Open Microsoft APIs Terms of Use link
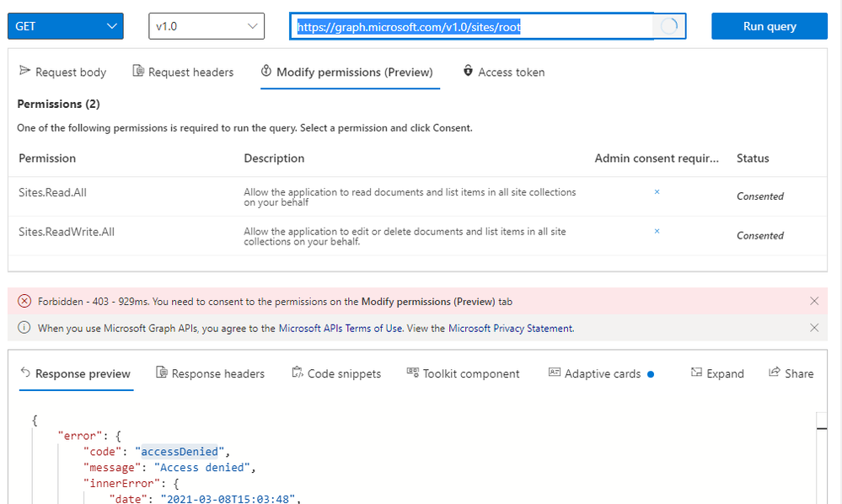The image size is (842, 504). point(341,329)
